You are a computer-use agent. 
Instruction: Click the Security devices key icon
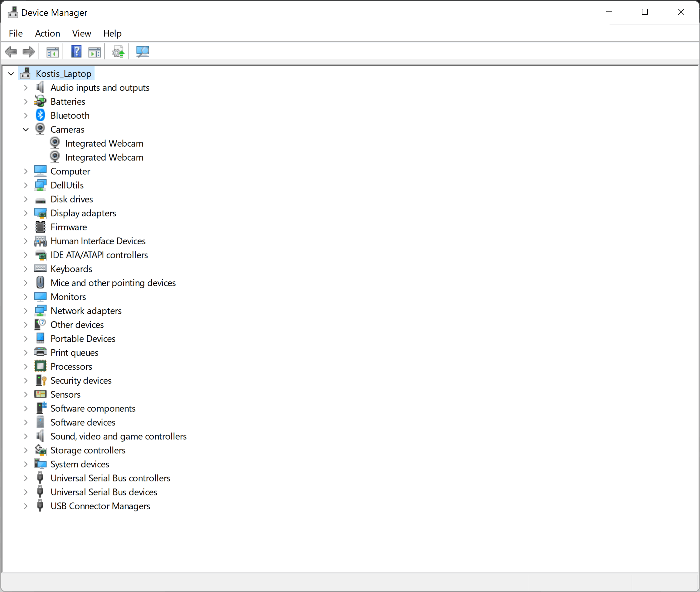(41, 380)
